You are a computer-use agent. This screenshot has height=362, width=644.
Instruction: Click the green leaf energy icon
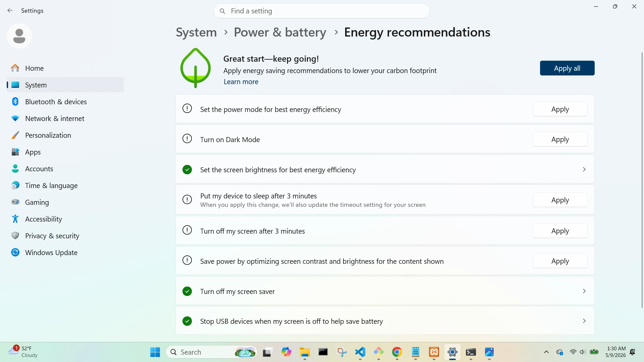pos(196,68)
